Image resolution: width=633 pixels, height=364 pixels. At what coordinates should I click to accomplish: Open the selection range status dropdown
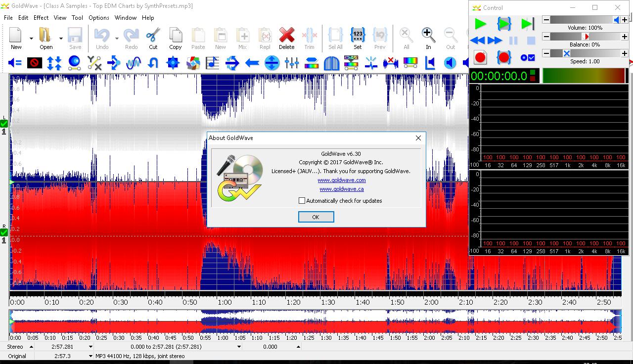(x=239, y=347)
